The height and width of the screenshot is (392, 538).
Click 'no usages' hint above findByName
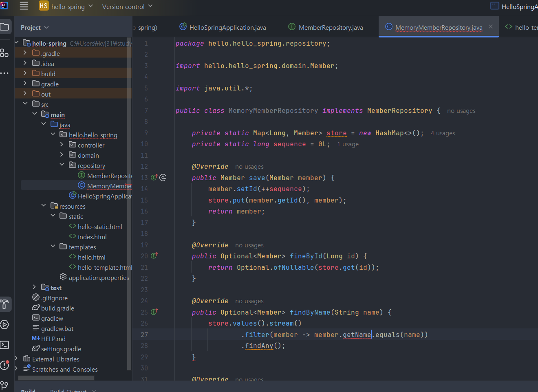click(x=249, y=301)
